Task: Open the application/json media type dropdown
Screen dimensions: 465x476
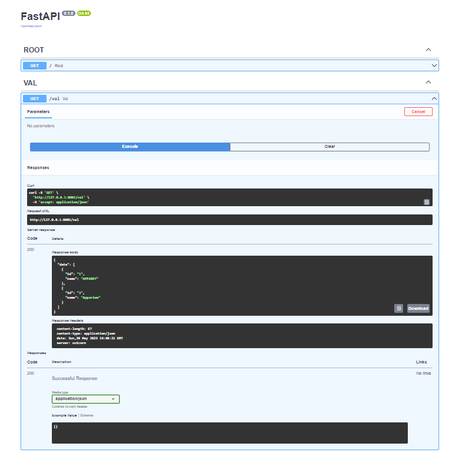Action: pyautogui.click(x=85, y=399)
